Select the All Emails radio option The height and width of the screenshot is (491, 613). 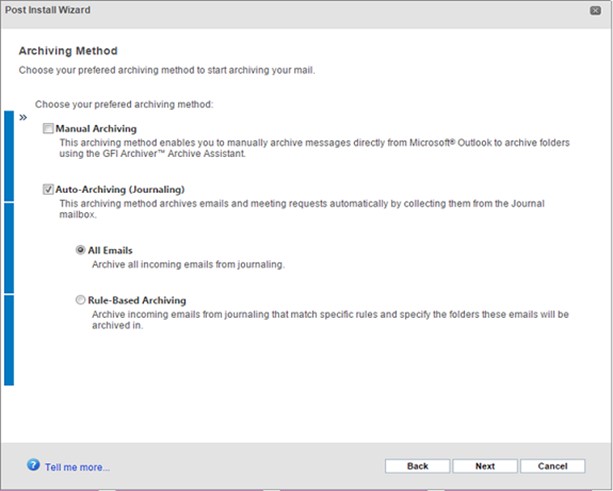click(x=80, y=250)
